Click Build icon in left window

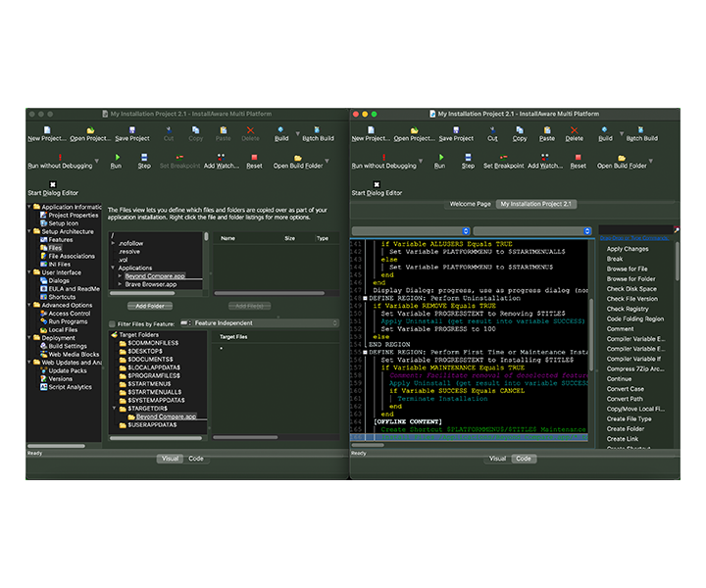point(281,130)
